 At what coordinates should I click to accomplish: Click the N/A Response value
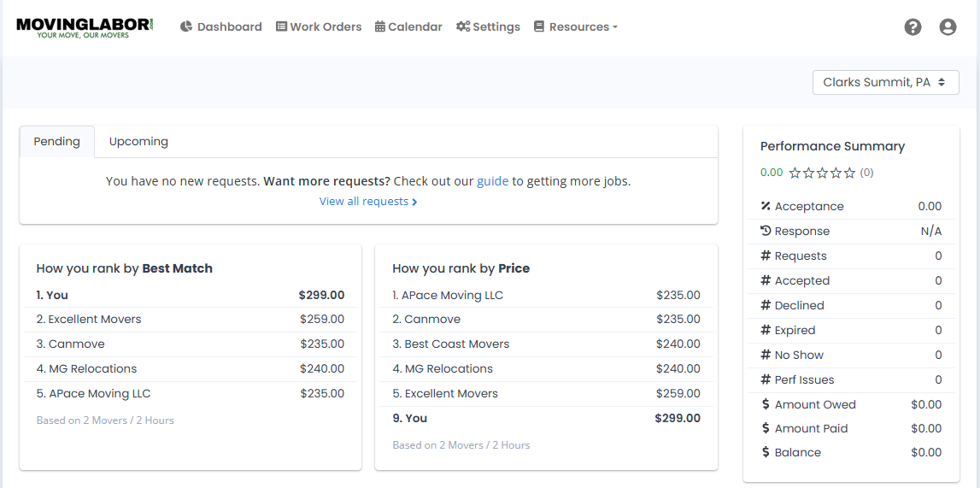pos(930,232)
